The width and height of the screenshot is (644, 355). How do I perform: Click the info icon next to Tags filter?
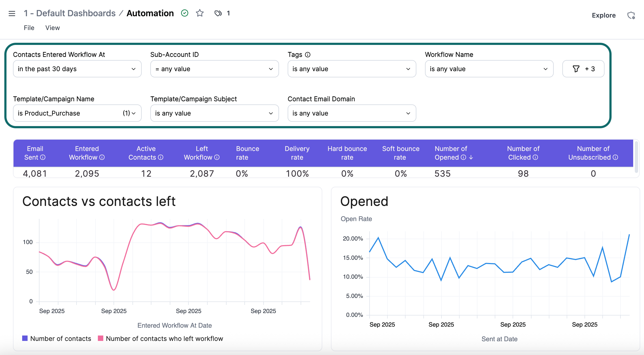pyautogui.click(x=308, y=54)
